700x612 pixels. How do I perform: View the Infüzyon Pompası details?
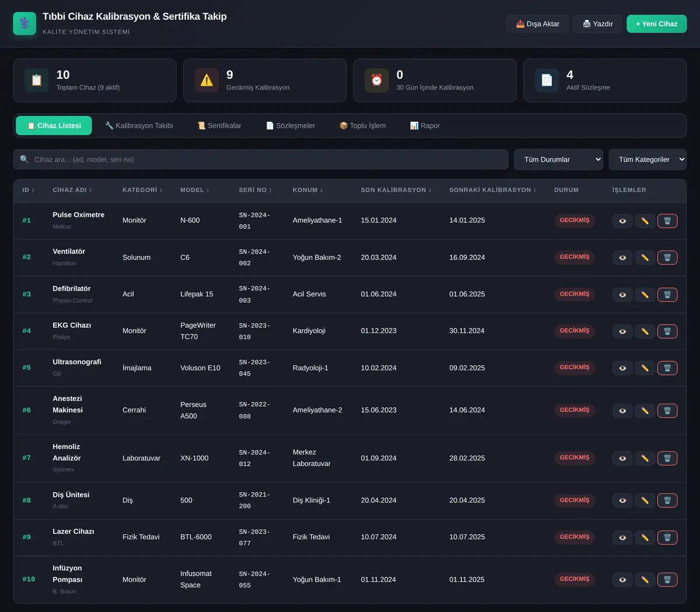622,580
